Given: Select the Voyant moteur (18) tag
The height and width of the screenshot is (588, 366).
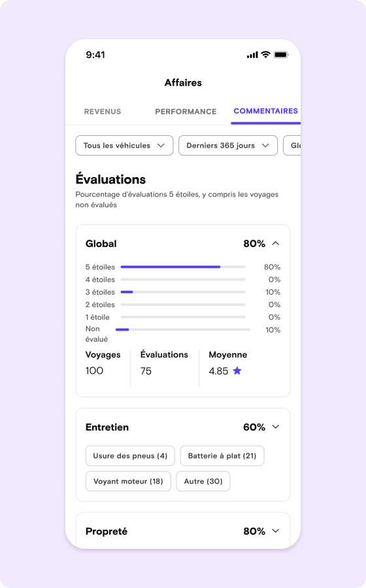Looking at the screenshot, I should [128, 481].
